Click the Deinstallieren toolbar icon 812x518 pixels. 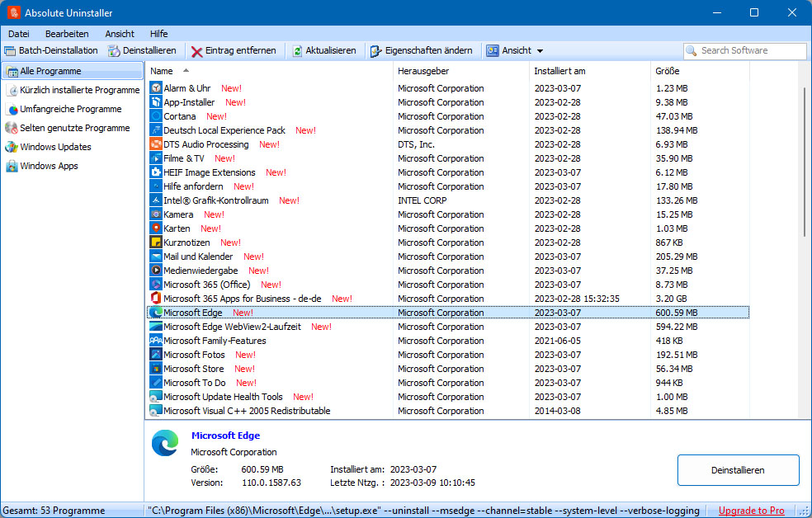pos(114,50)
